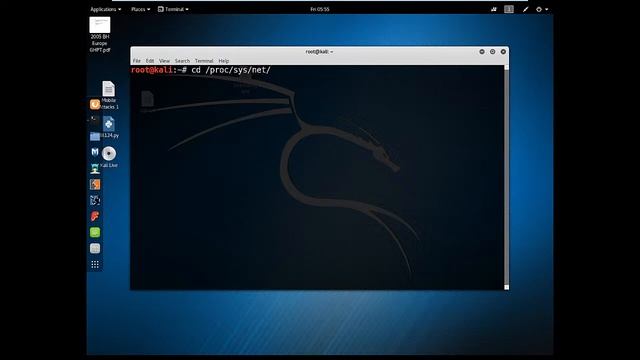
Task: Minimize the terminal window
Action: pos(482,52)
